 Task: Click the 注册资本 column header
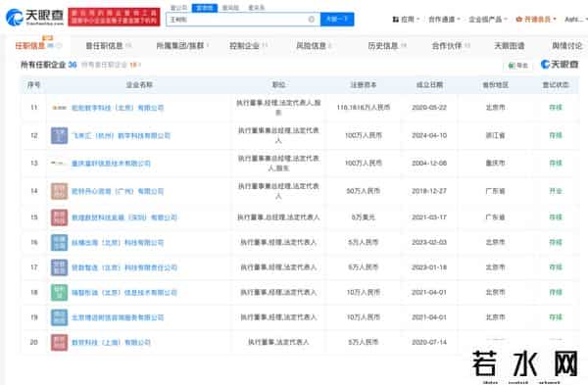[x=363, y=84]
